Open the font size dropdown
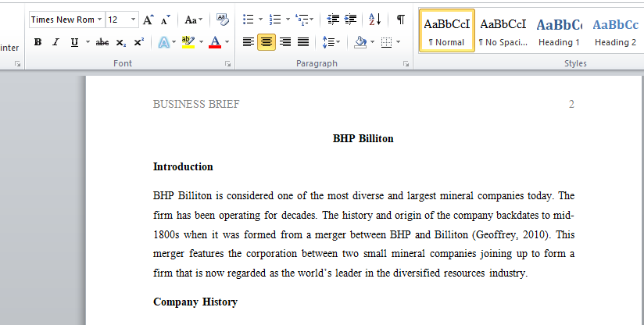Screen dimensions: 644x325 click(133, 20)
